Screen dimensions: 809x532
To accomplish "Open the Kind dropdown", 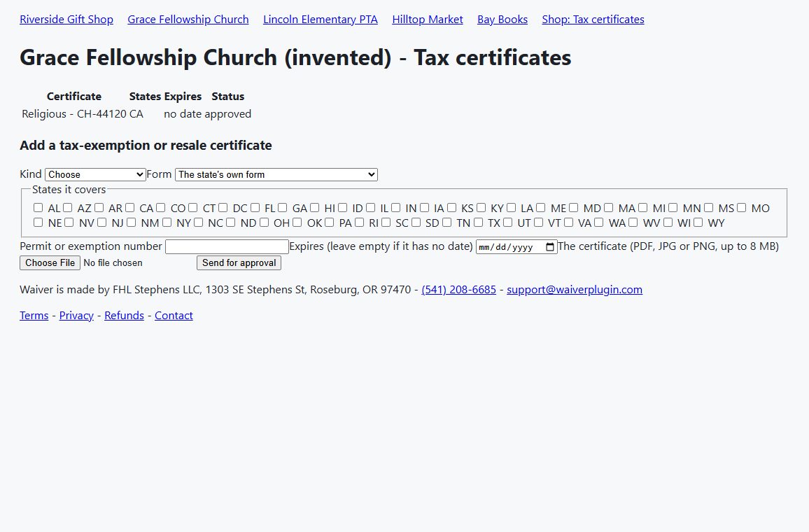I will click(x=95, y=174).
